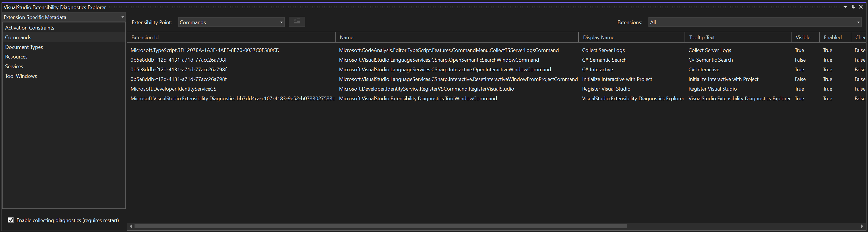
Task: Click Register Visual Studio tooltip text cell
Action: tap(712, 89)
